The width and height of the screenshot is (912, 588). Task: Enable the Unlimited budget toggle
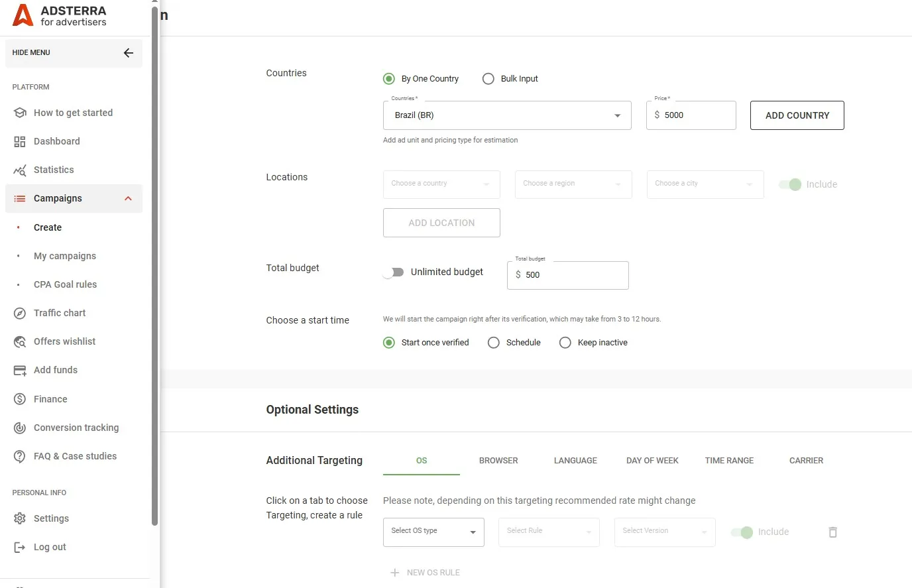[x=394, y=272]
